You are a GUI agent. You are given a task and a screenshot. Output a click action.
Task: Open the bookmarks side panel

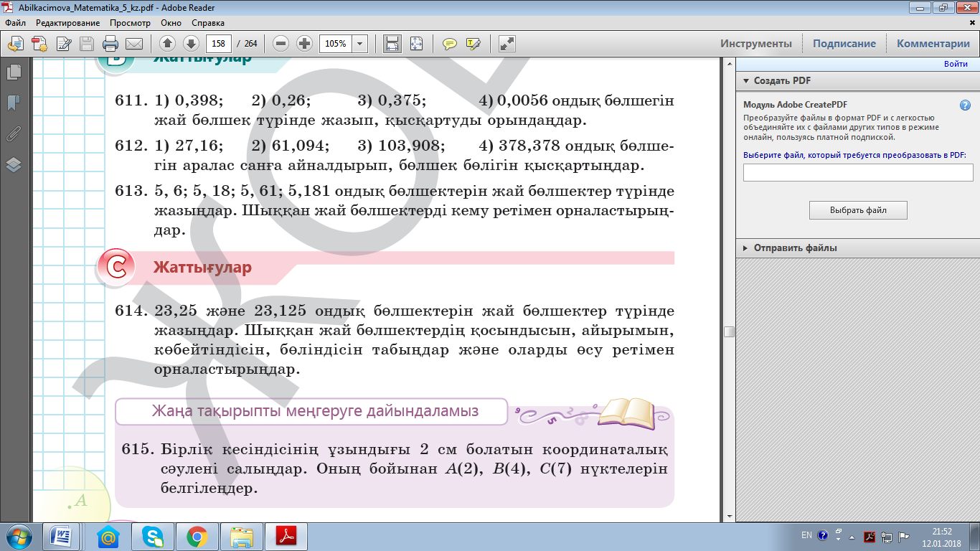coord(14,103)
